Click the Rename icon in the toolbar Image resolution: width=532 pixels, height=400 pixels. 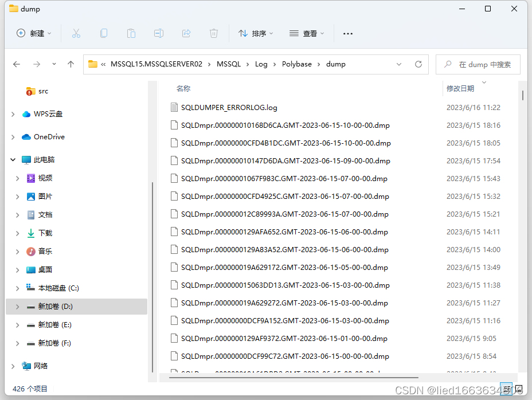(159, 33)
